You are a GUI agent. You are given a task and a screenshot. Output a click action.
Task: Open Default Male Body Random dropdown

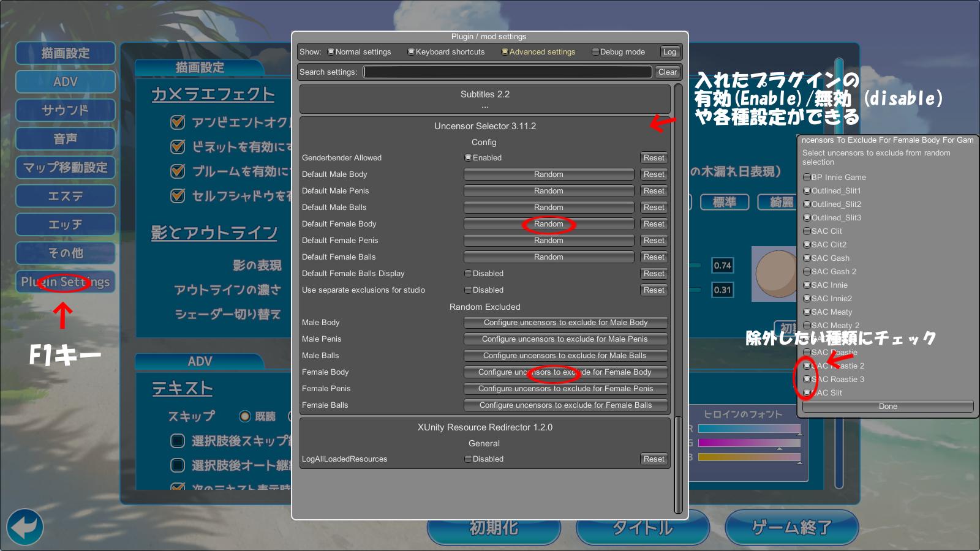coord(548,174)
